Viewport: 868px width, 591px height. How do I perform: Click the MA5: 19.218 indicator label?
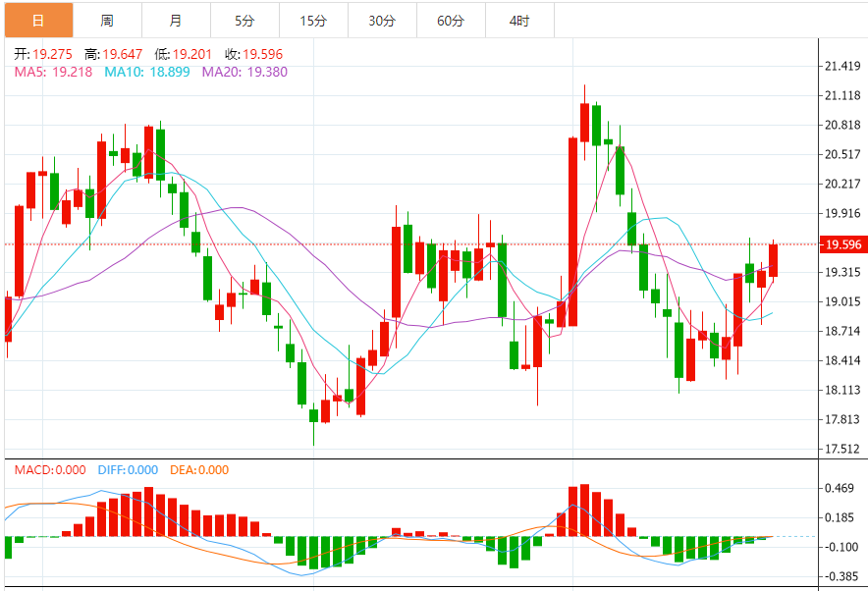53,72
